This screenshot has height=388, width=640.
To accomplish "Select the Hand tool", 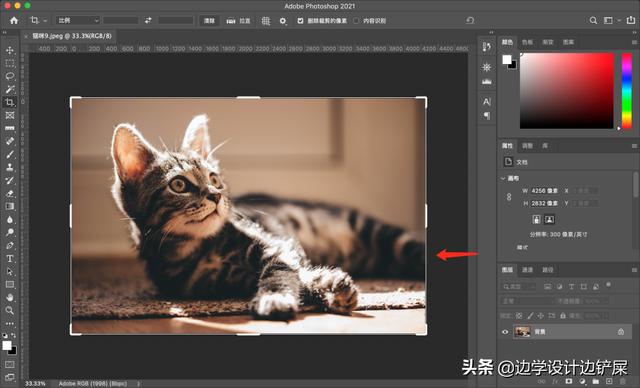I will 10,297.
